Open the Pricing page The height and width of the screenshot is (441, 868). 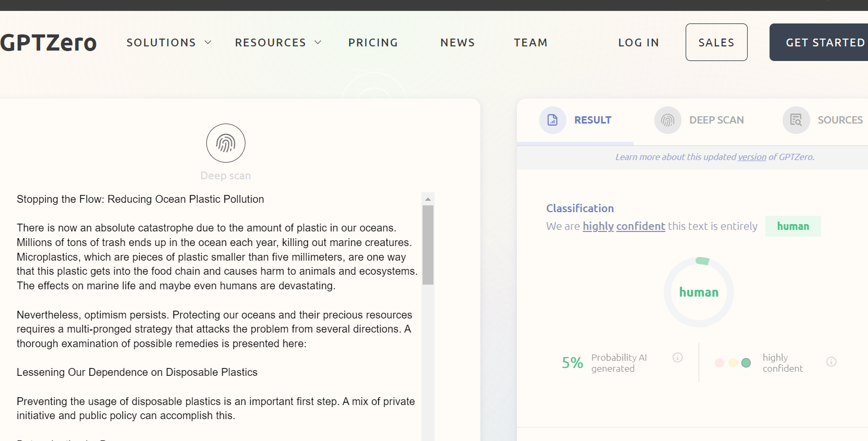(373, 42)
